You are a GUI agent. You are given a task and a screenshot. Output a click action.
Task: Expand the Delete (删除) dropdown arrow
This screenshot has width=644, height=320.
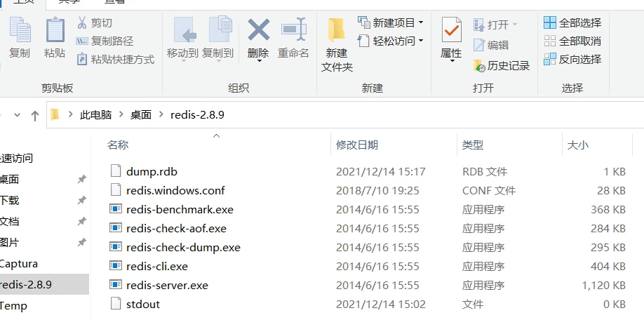click(259, 61)
